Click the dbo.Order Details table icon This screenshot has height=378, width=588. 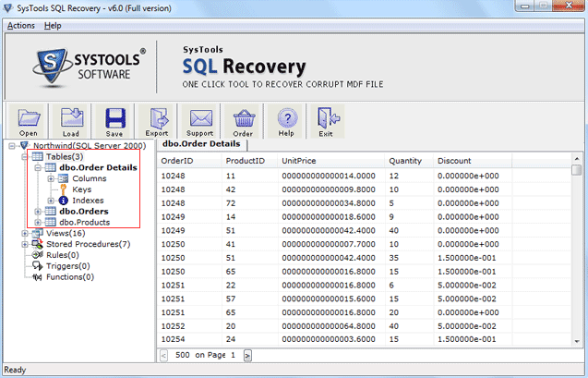point(51,167)
